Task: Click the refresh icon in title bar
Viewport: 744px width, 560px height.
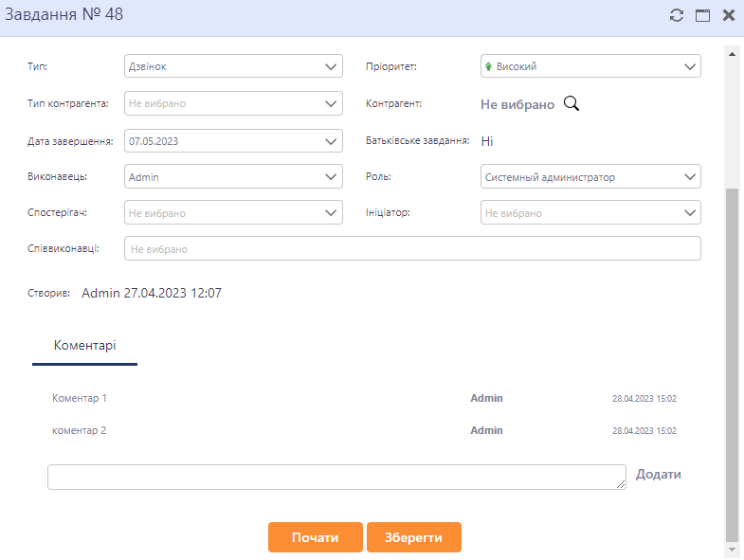Action: click(676, 15)
